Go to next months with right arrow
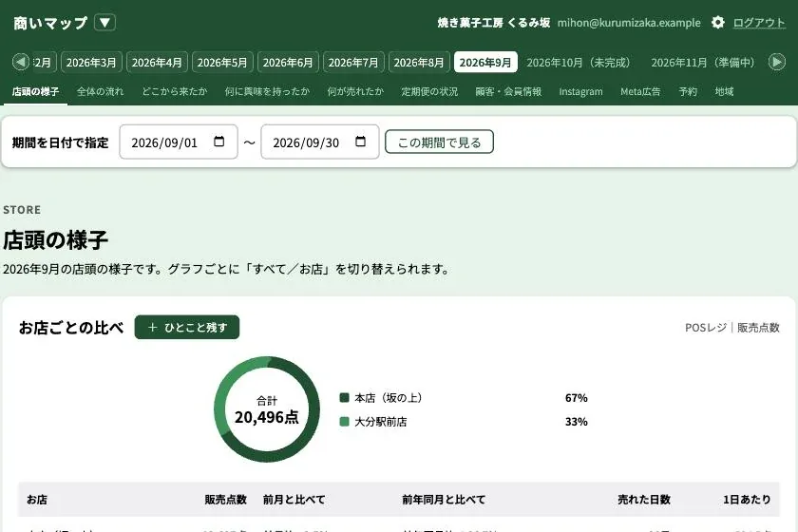 777,62
